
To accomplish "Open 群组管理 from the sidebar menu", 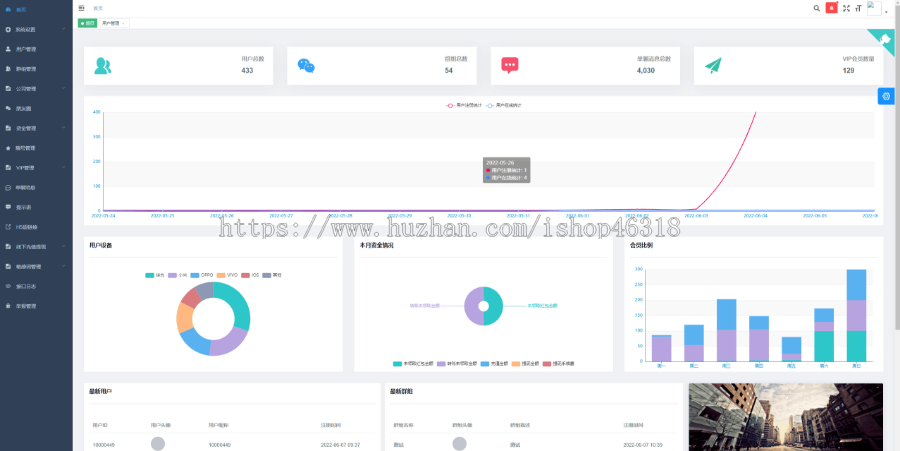I will point(36,69).
